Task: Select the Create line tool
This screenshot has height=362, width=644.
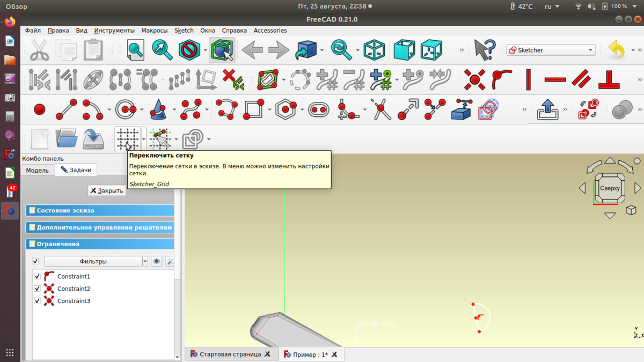Action: pos(66,110)
